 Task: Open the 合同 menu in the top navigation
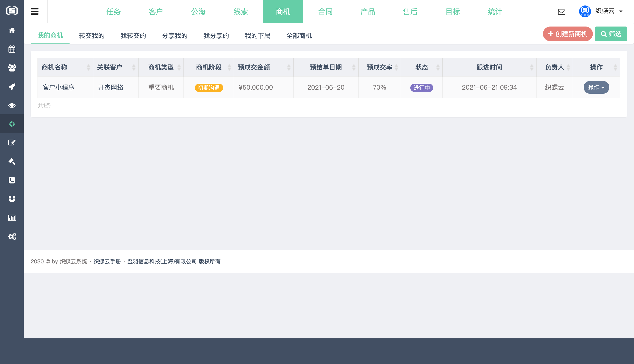tap(325, 11)
